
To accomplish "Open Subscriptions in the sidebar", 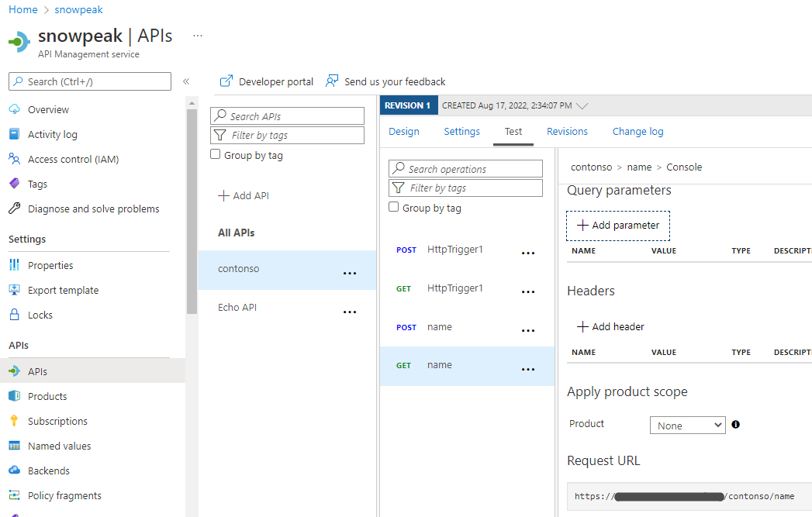I will pos(57,421).
